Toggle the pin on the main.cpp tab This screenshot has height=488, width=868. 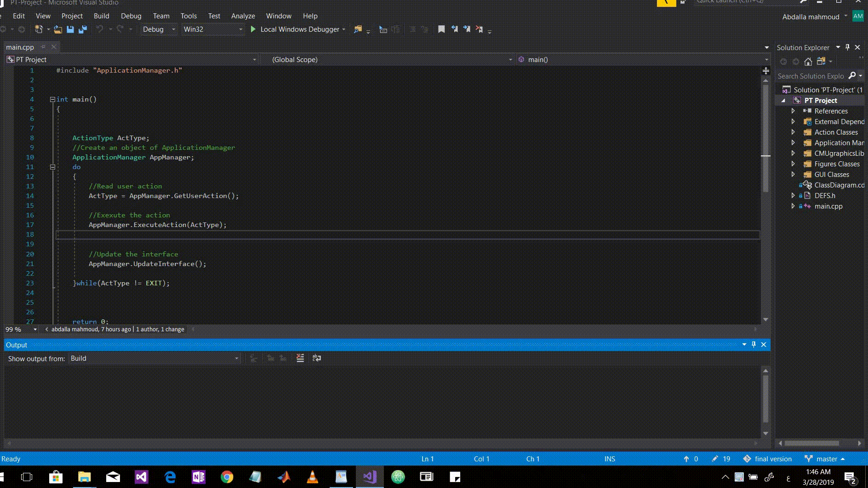pos(43,47)
